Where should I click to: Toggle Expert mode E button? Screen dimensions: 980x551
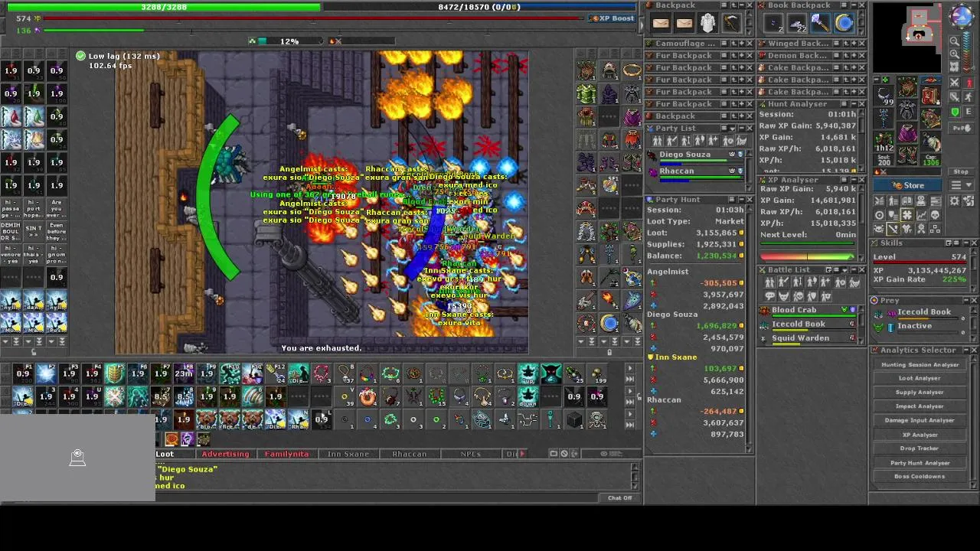click(967, 112)
